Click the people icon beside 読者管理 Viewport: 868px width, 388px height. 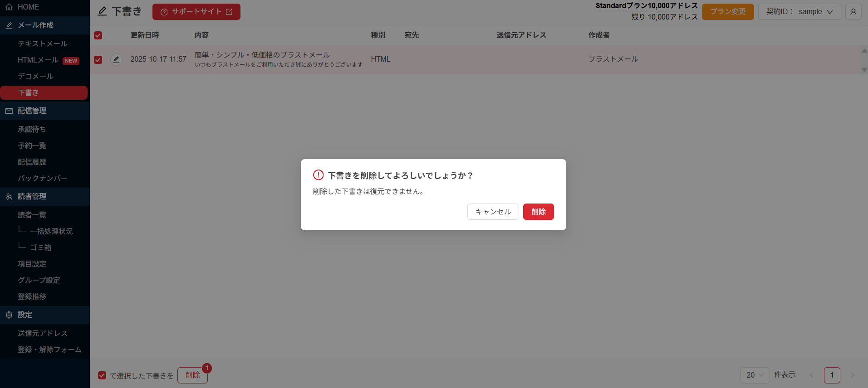coord(9,197)
